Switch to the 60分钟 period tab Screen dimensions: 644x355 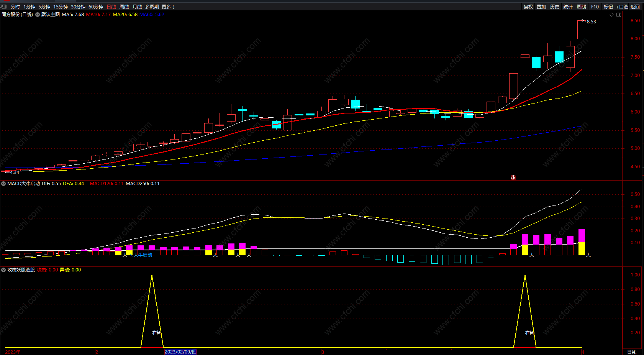(96, 7)
